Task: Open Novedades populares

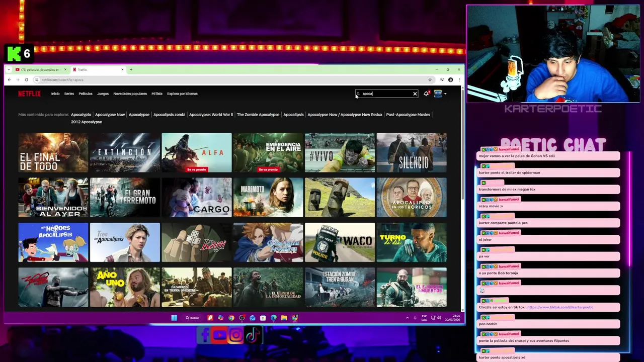Action: (130, 94)
